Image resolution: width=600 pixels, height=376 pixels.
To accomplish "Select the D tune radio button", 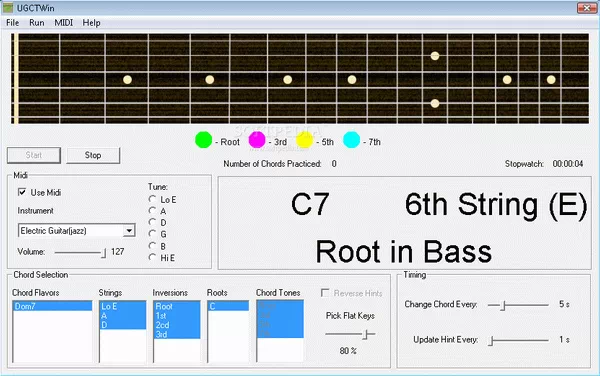I will coord(152,222).
